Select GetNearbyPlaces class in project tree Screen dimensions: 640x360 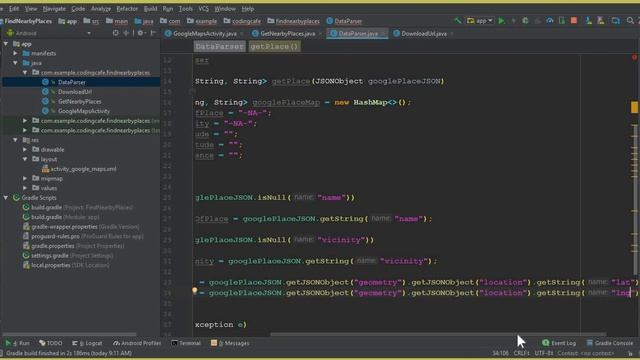[x=80, y=101]
